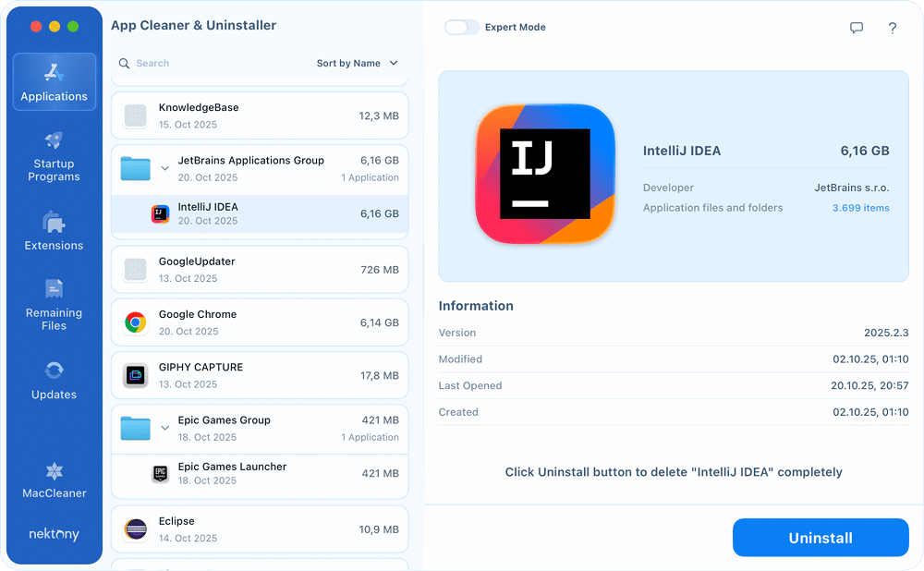Screen dimensions: 924x571
Task: Open the feedback chat bubble icon
Action: [x=857, y=28]
